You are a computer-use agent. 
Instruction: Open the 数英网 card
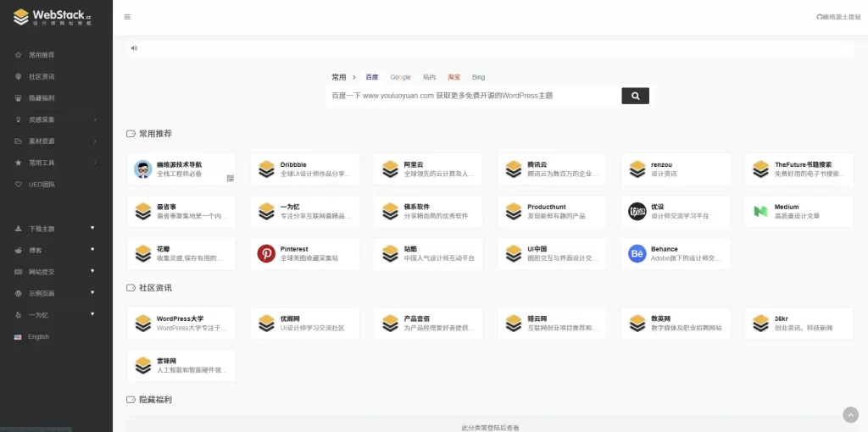(x=676, y=323)
